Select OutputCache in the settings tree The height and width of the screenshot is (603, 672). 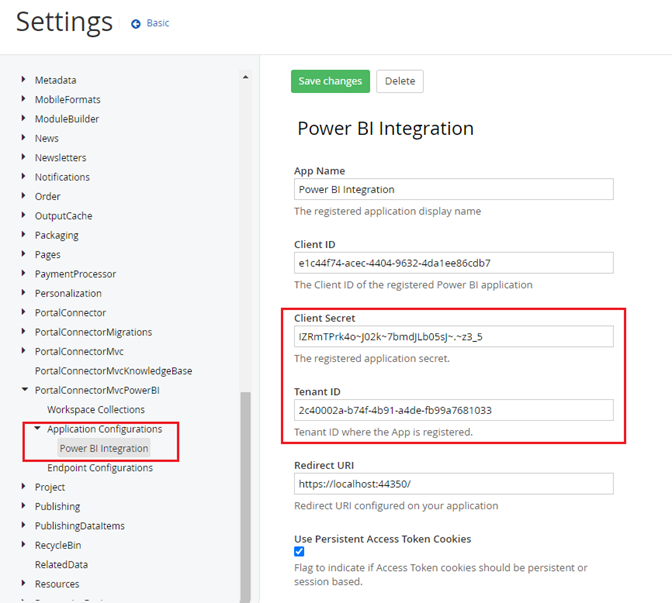(x=63, y=216)
